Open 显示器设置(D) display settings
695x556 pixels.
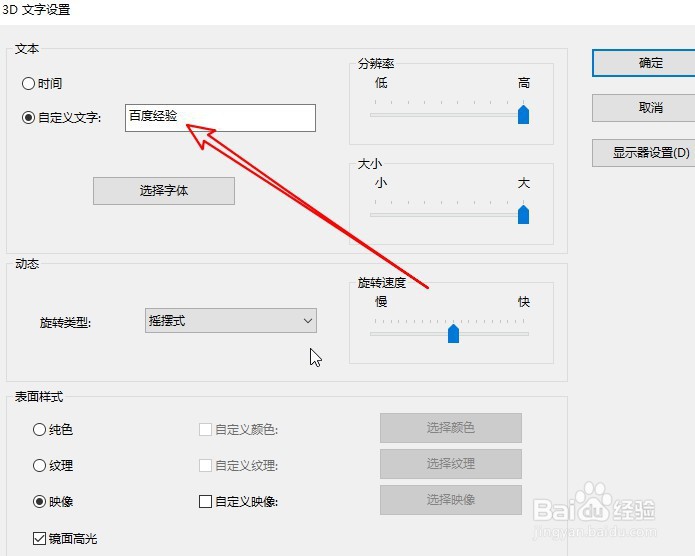pos(644,153)
